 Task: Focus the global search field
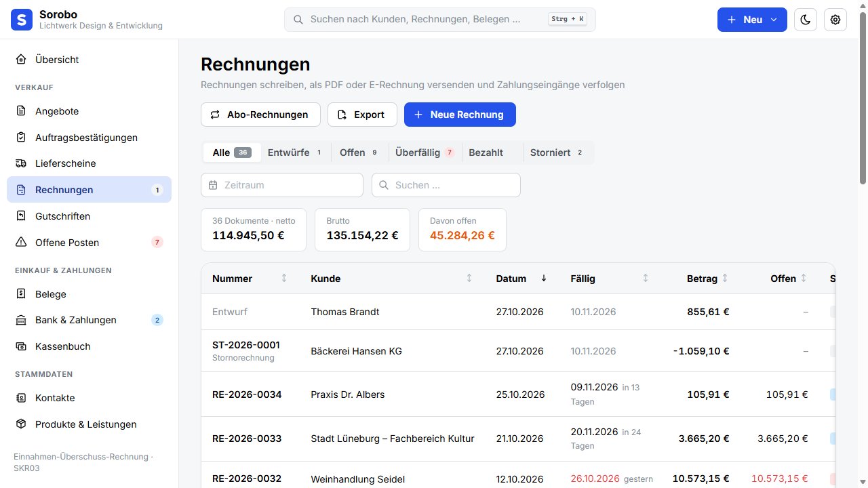[440, 20]
